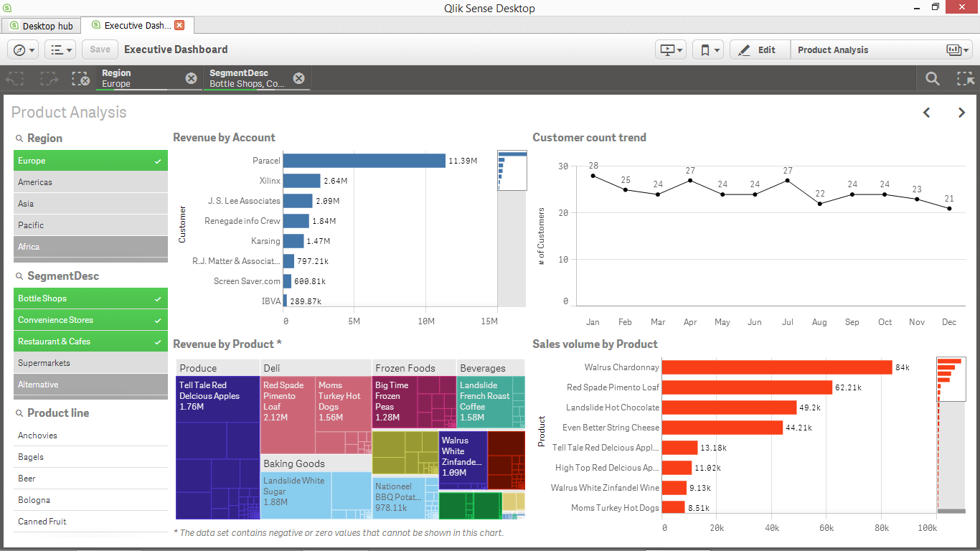Open the Product Analysis sheet selector
The height and width of the screenshot is (551, 980).
tap(881, 50)
